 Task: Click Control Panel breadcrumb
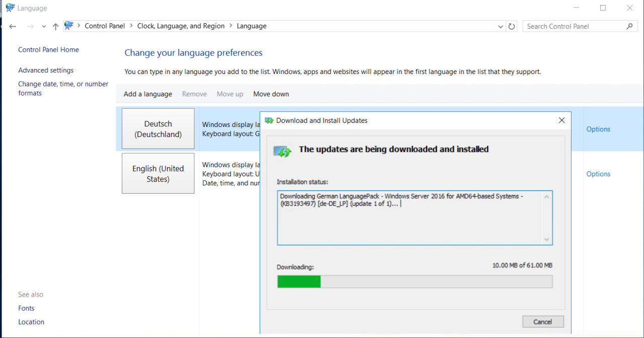[x=105, y=26]
